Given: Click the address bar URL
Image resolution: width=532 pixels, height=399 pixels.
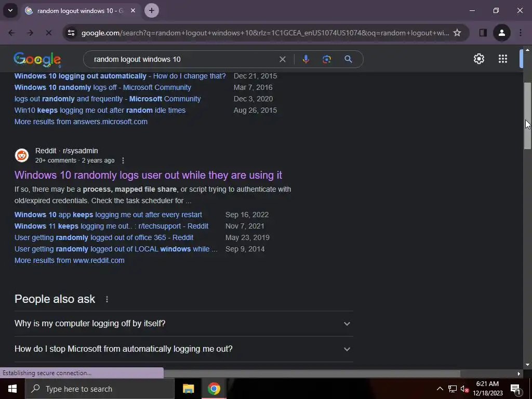Looking at the screenshot, I should pyautogui.click(x=264, y=33).
